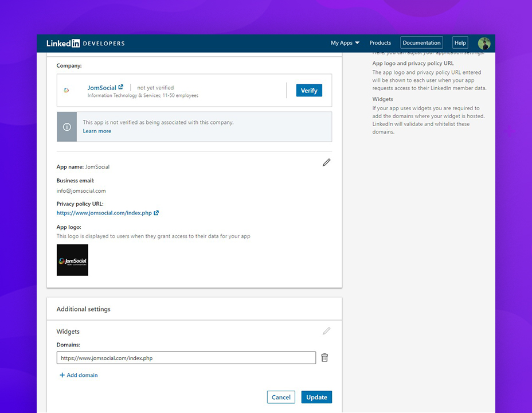
Task: Click the Widgets heading in right sidebar
Action: tap(383, 99)
